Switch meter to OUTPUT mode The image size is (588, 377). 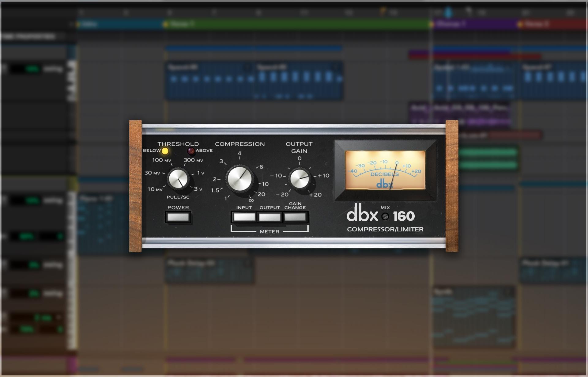point(269,217)
